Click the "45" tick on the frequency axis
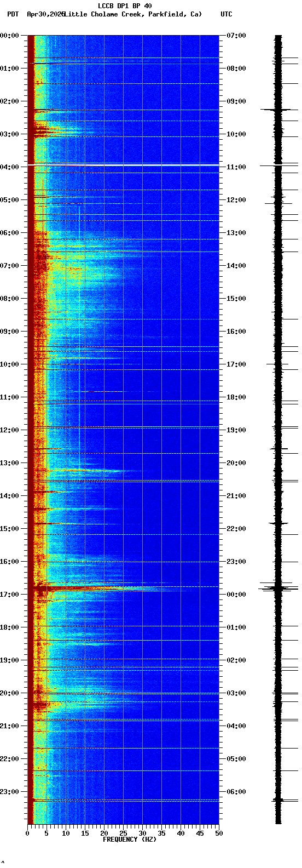 [200, 833]
